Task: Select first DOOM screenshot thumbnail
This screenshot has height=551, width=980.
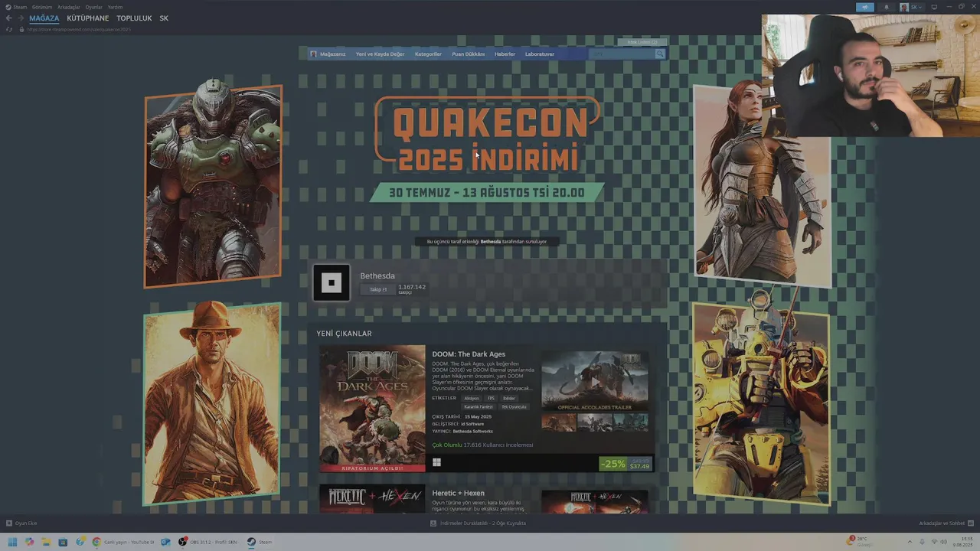Action: (x=558, y=422)
